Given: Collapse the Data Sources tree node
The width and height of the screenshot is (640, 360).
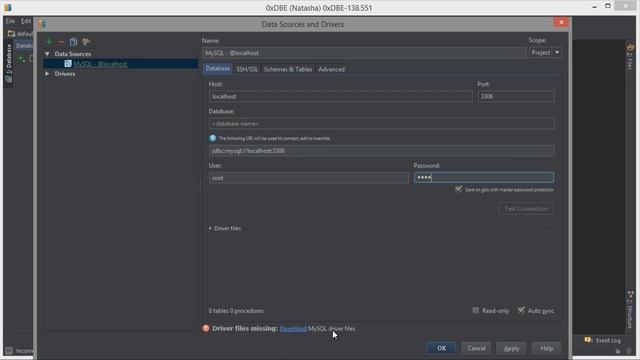Looking at the screenshot, I should click(47, 54).
